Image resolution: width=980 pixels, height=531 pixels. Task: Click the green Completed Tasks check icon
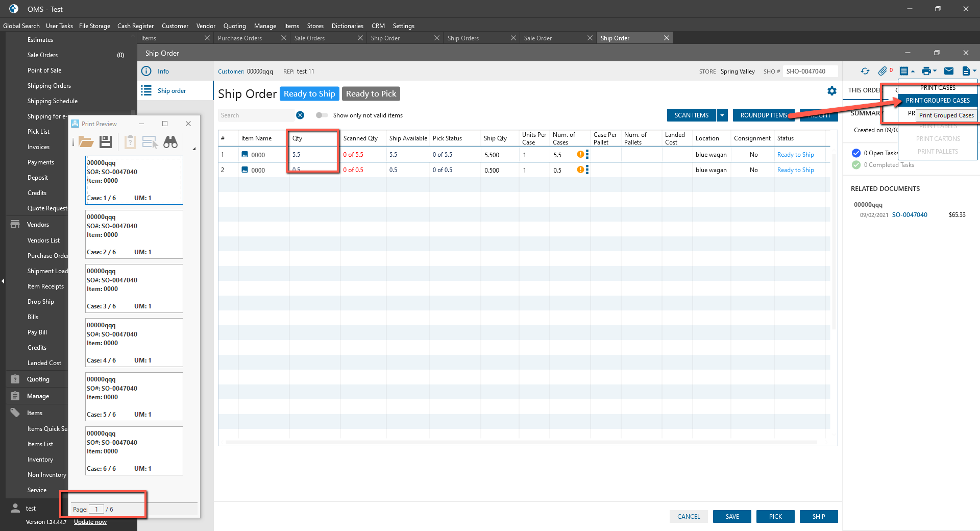[856, 165]
